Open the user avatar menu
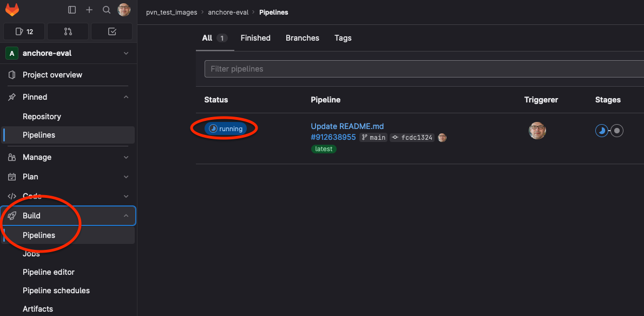644x316 pixels. pos(124,10)
